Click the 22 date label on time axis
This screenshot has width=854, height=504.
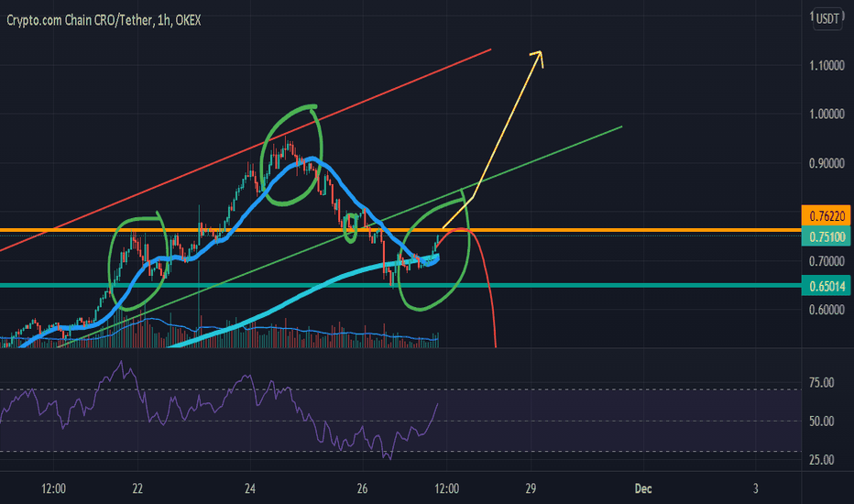pyautogui.click(x=137, y=488)
